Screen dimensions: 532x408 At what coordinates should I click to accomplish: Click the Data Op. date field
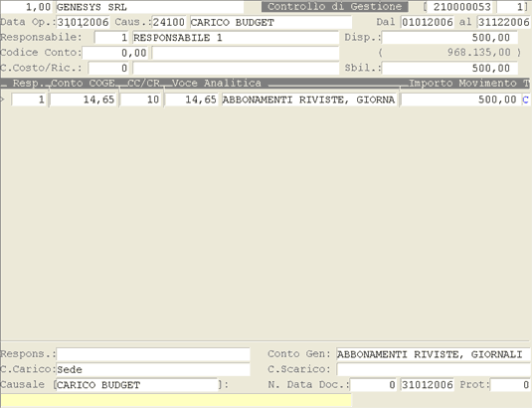tap(83, 23)
